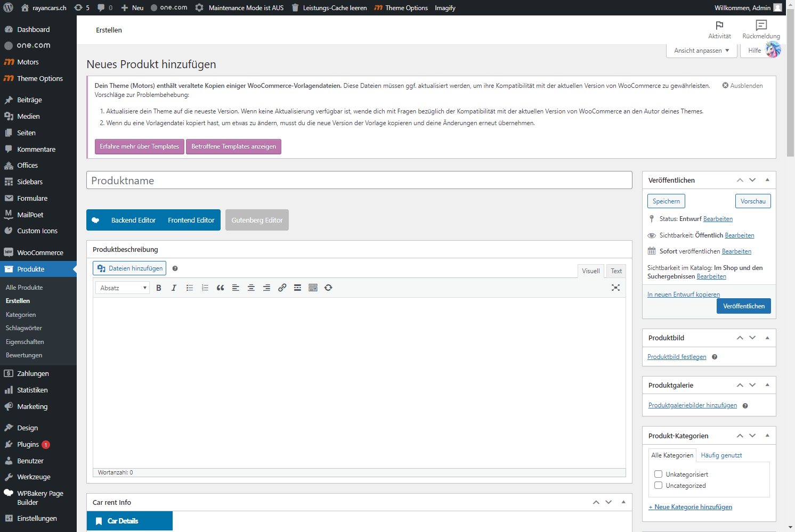The image size is (795, 532).
Task: Open the Häufig genutzt categories tab
Action: pyautogui.click(x=721, y=455)
